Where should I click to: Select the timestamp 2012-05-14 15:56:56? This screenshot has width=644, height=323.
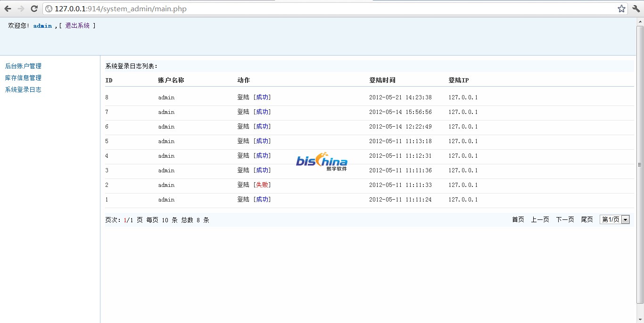tap(400, 112)
